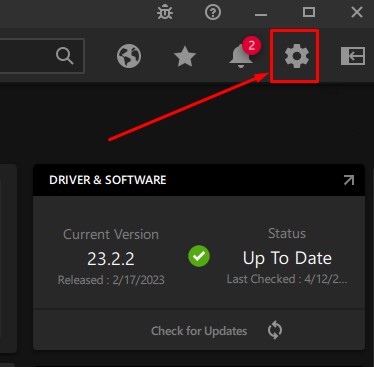Click the Last Checked date text
Screen dimensions: 374x367
tap(287, 279)
